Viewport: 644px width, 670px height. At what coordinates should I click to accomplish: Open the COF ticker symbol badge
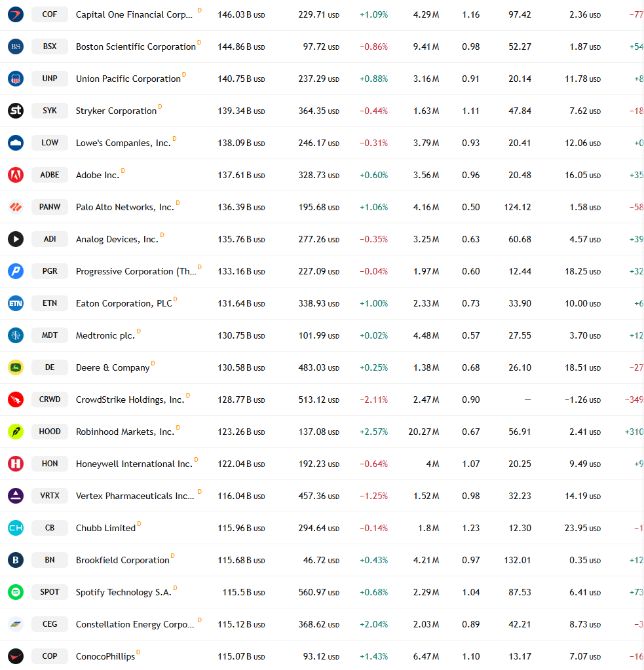pos(50,14)
